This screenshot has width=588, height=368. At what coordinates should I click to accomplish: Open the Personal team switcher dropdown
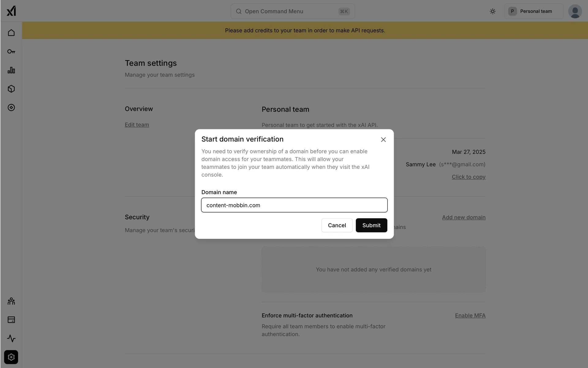click(x=533, y=11)
